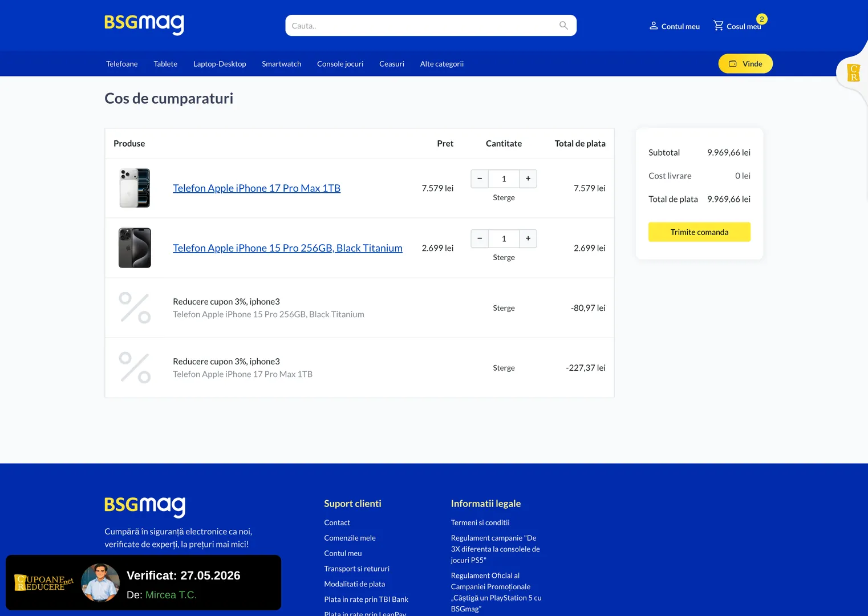This screenshot has width=868, height=616.
Task: Click the Mircea T.C. name in banner
Action: pos(171,595)
